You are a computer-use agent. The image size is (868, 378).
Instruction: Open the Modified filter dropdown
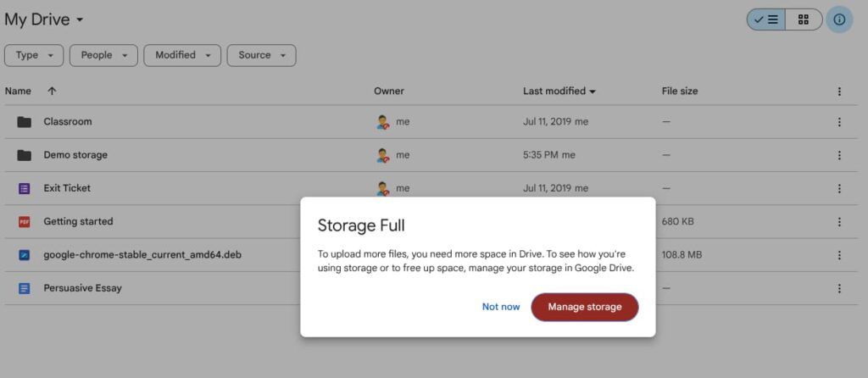182,55
